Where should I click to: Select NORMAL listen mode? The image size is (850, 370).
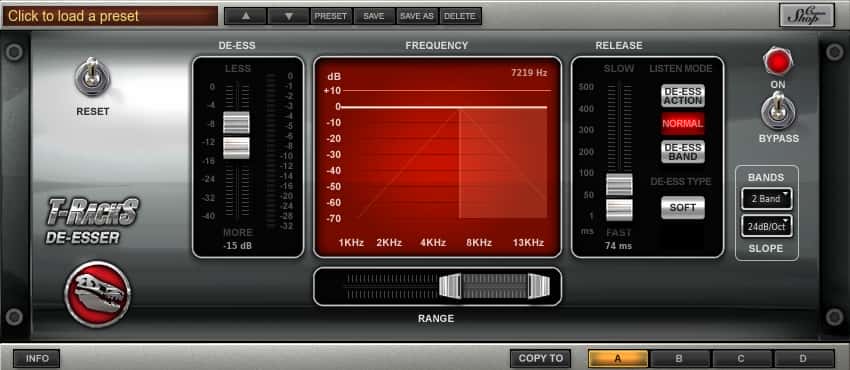683,124
